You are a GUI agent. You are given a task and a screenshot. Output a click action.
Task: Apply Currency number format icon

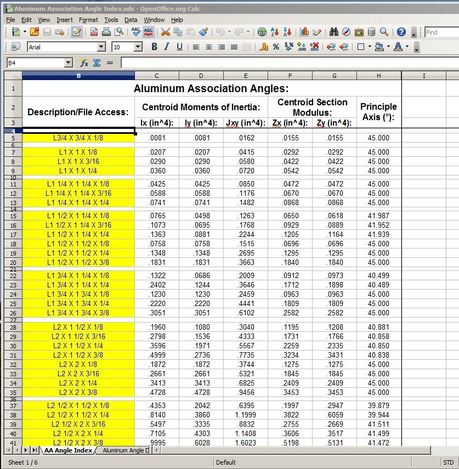(264, 47)
